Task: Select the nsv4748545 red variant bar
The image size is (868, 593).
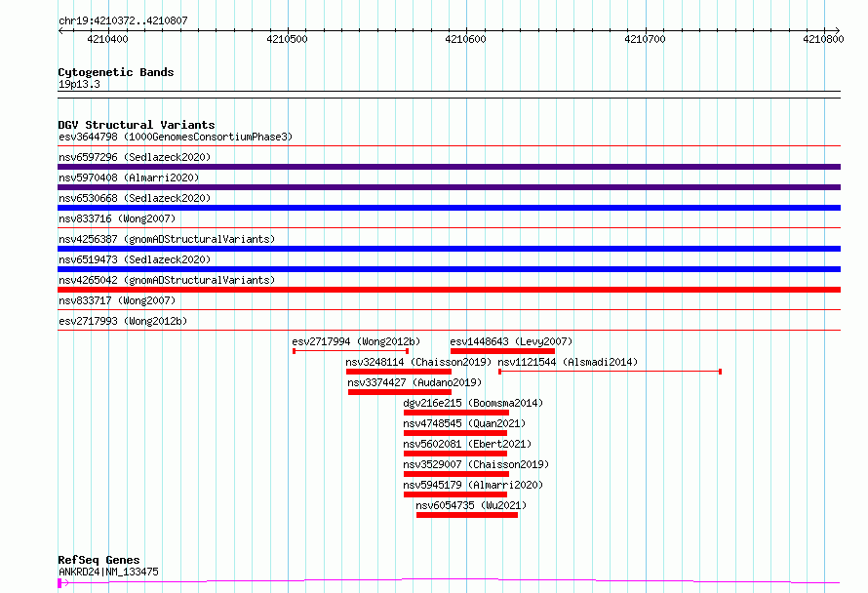Action: pyautogui.click(x=455, y=433)
